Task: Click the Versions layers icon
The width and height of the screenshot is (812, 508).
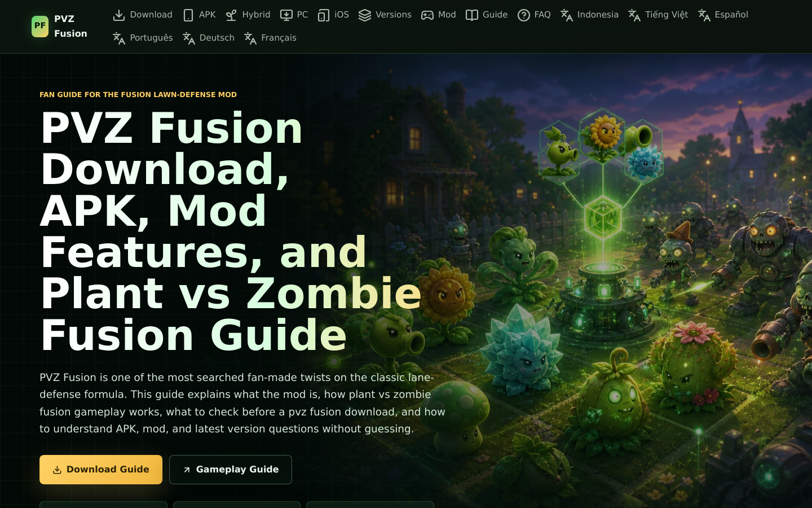Action: [x=365, y=15]
